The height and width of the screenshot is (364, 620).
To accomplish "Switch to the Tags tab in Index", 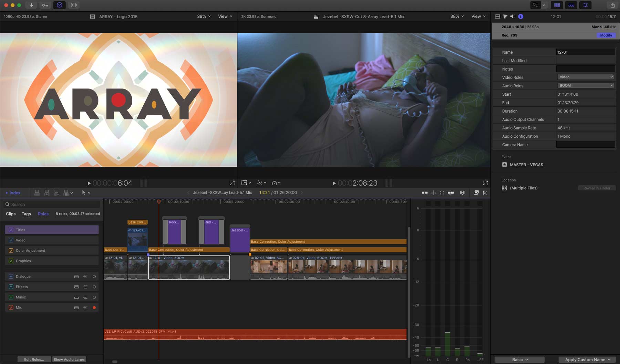I will pos(26,214).
